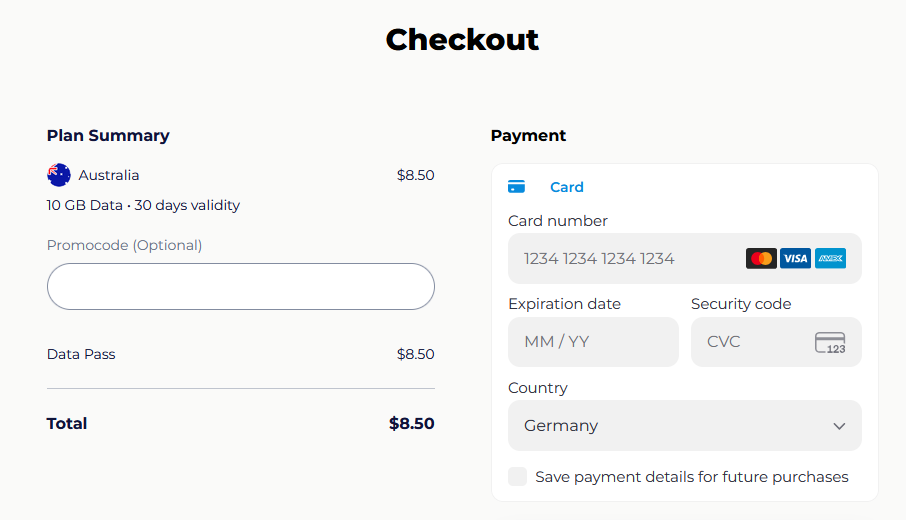
Task: Click the 'Save payment details for future purchases' label
Action: (691, 477)
